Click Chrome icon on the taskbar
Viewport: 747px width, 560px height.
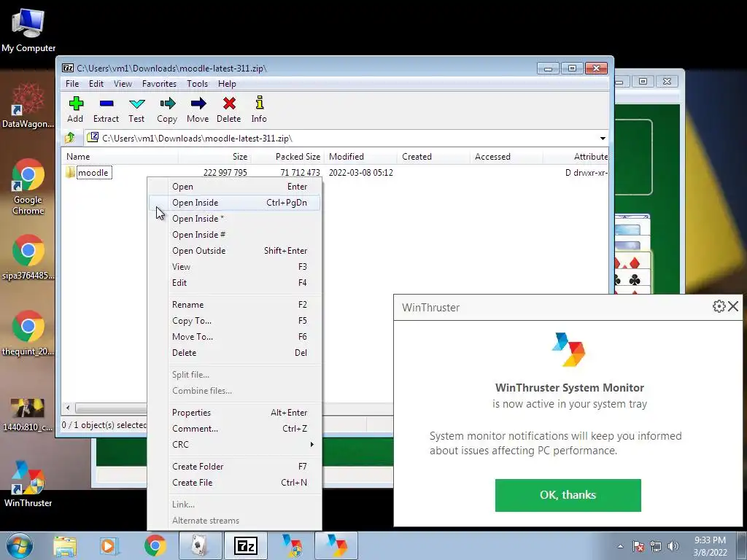click(x=155, y=546)
